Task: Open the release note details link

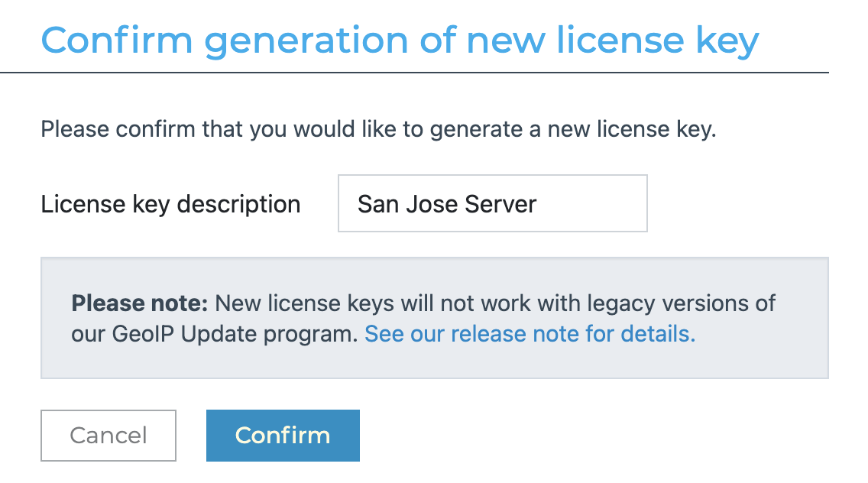Action: (x=530, y=334)
